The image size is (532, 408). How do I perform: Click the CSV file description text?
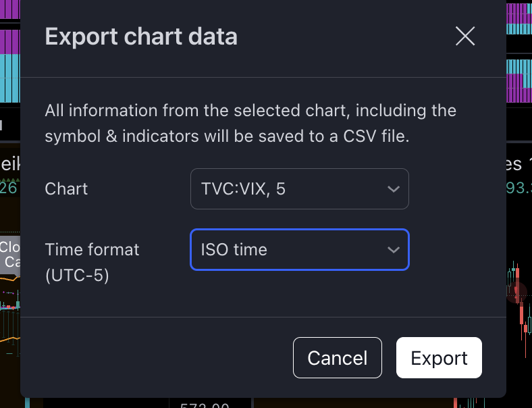coord(250,124)
